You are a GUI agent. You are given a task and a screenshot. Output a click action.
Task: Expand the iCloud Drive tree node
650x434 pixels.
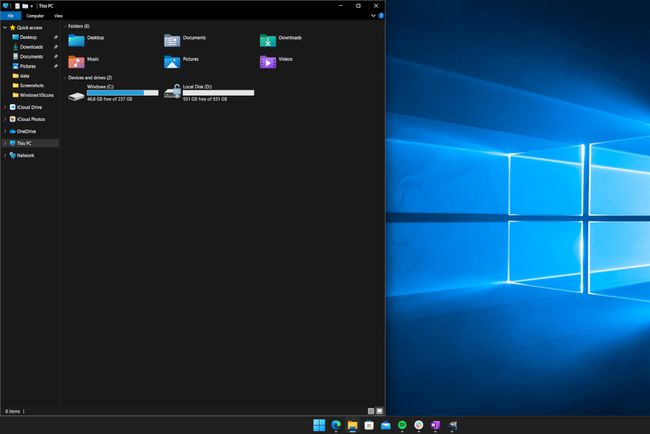[x=5, y=107]
